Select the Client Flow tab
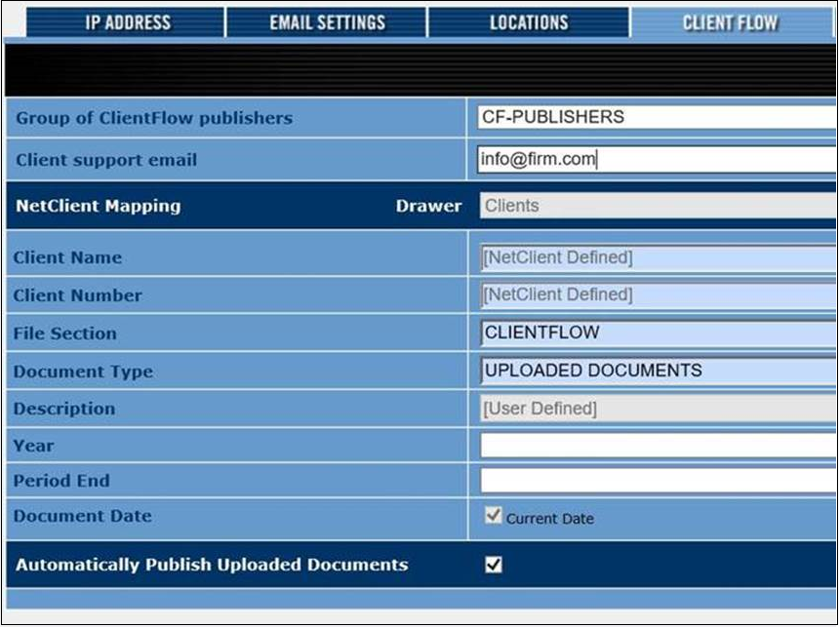 [x=730, y=22]
